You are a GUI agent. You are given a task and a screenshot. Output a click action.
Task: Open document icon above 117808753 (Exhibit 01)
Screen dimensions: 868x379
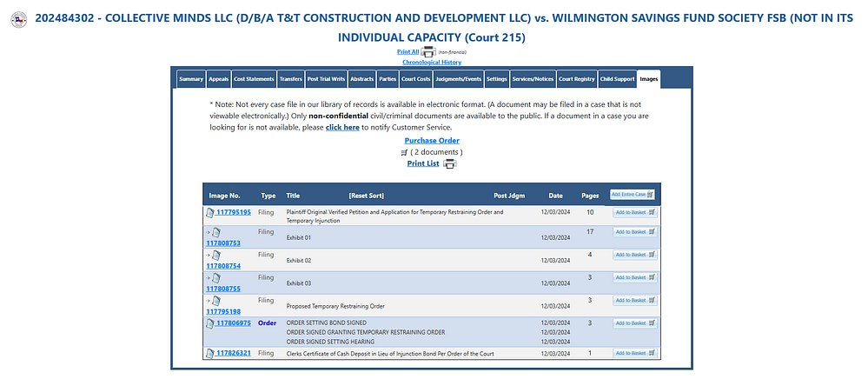[x=215, y=233]
